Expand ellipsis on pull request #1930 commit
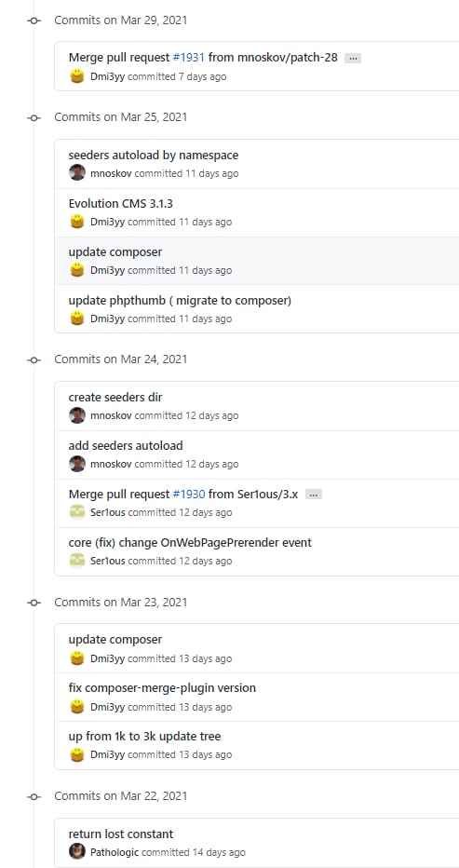This screenshot has width=459, height=868. coord(314,495)
